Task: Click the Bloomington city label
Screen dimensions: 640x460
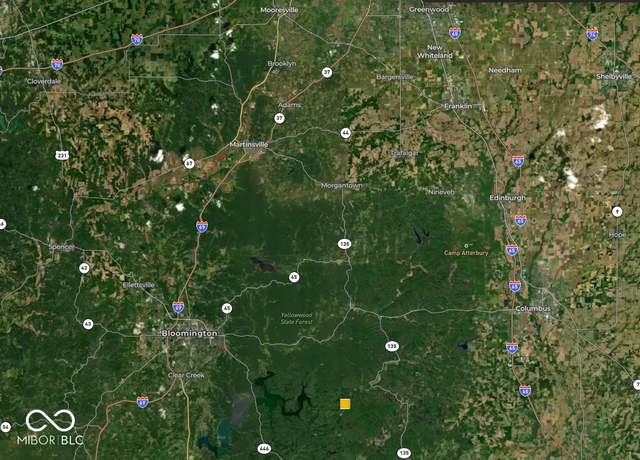Action: tap(189, 333)
